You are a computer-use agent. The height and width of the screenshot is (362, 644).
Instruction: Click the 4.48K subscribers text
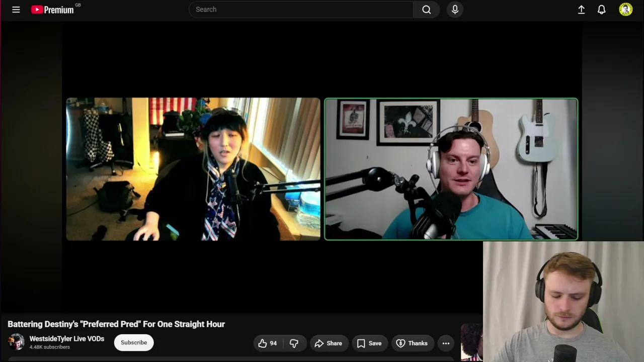click(x=49, y=347)
